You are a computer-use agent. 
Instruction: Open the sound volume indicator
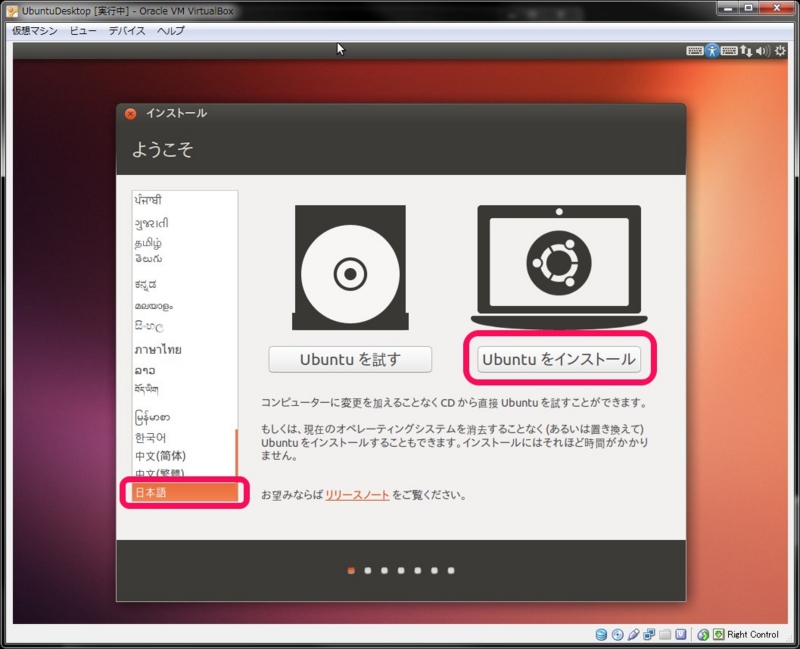pos(763,51)
